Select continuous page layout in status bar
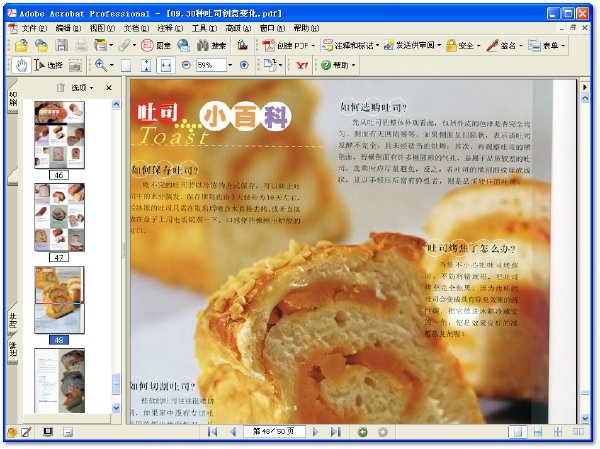This screenshot has height=449, width=600. (x=538, y=432)
